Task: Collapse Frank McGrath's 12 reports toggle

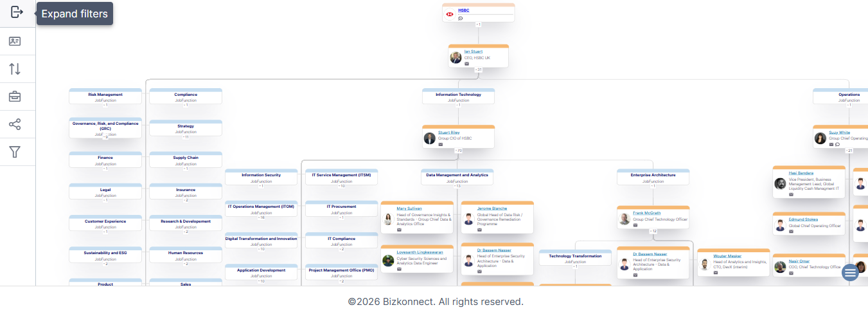Action: point(653,231)
